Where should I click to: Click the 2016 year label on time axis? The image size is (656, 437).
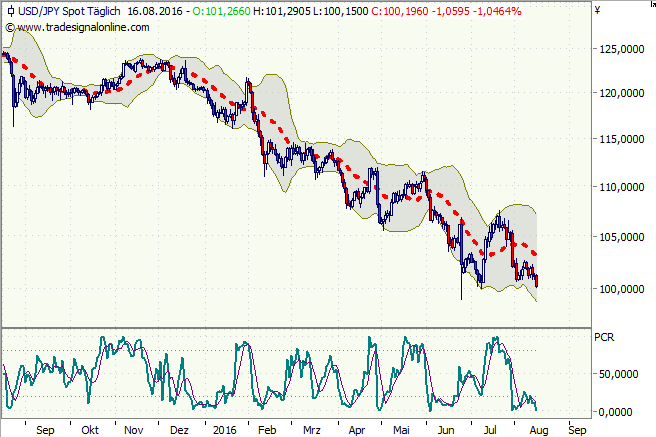225,430
